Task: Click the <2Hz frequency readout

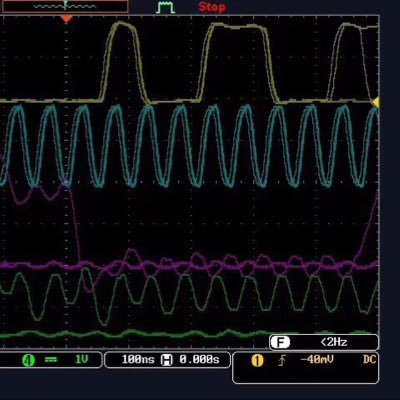Action: point(334,342)
